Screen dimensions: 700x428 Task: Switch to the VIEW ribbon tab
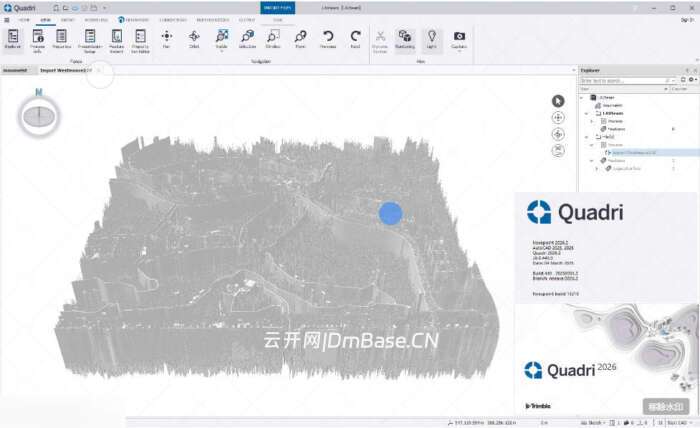tap(46, 20)
